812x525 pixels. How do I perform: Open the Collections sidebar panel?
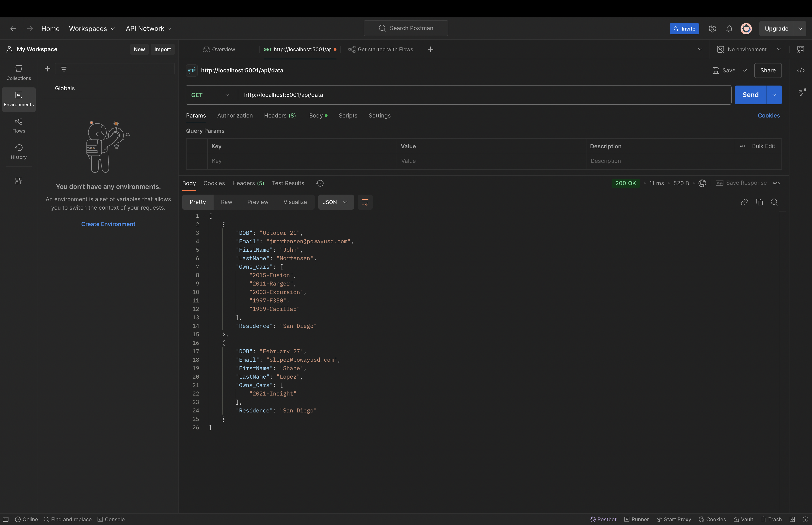click(x=19, y=73)
